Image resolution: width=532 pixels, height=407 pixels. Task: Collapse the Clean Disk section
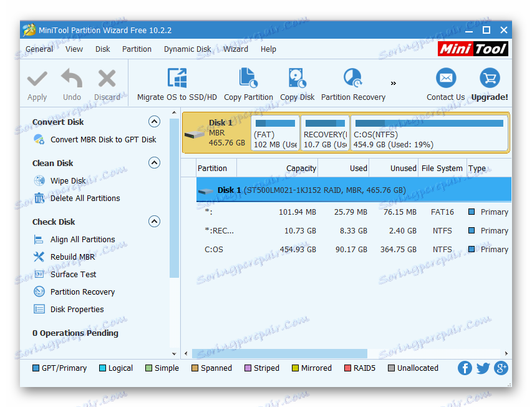pyautogui.click(x=155, y=162)
